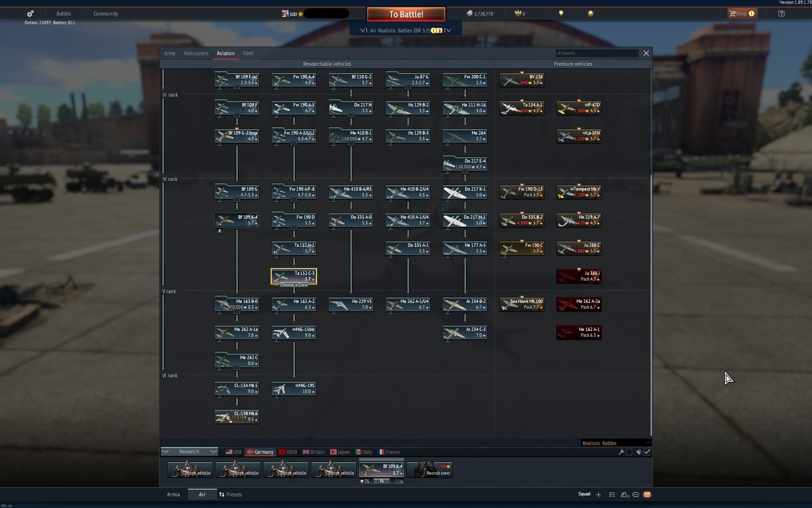Click the first Choose vehicle crew slot
This screenshot has width=812, height=508.
[189, 469]
